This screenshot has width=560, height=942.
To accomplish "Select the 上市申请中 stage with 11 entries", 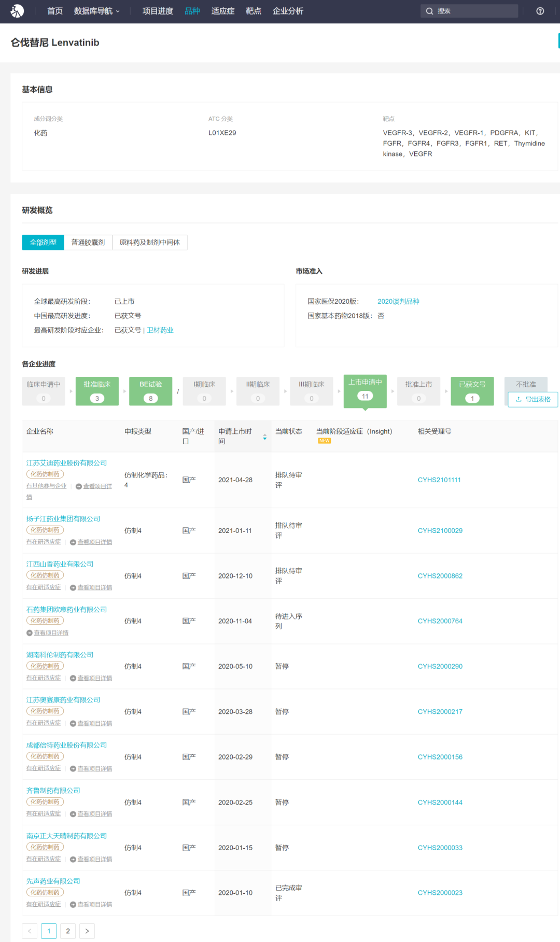I will pos(365,391).
